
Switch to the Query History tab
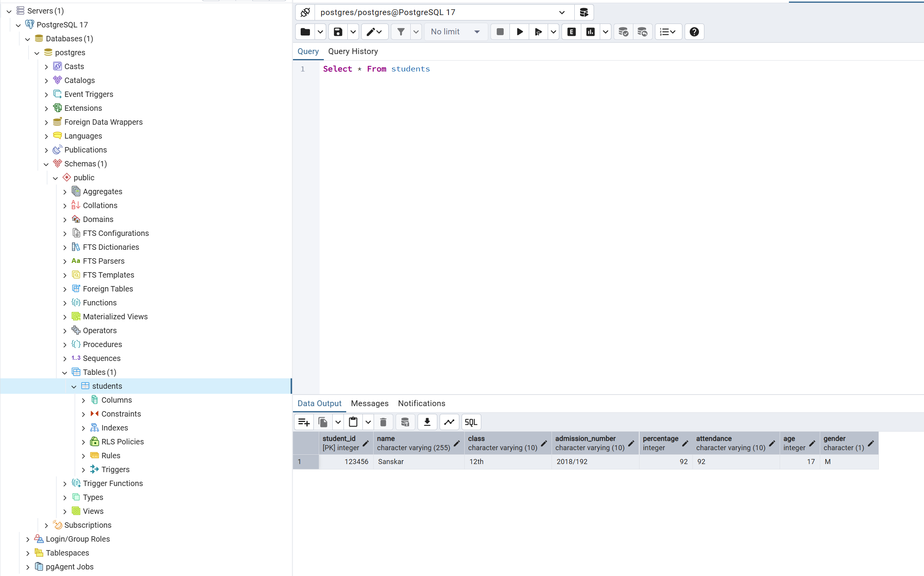click(353, 51)
